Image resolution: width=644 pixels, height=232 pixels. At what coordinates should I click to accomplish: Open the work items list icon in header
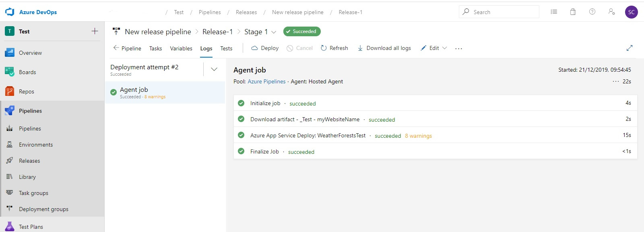pyautogui.click(x=554, y=12)
